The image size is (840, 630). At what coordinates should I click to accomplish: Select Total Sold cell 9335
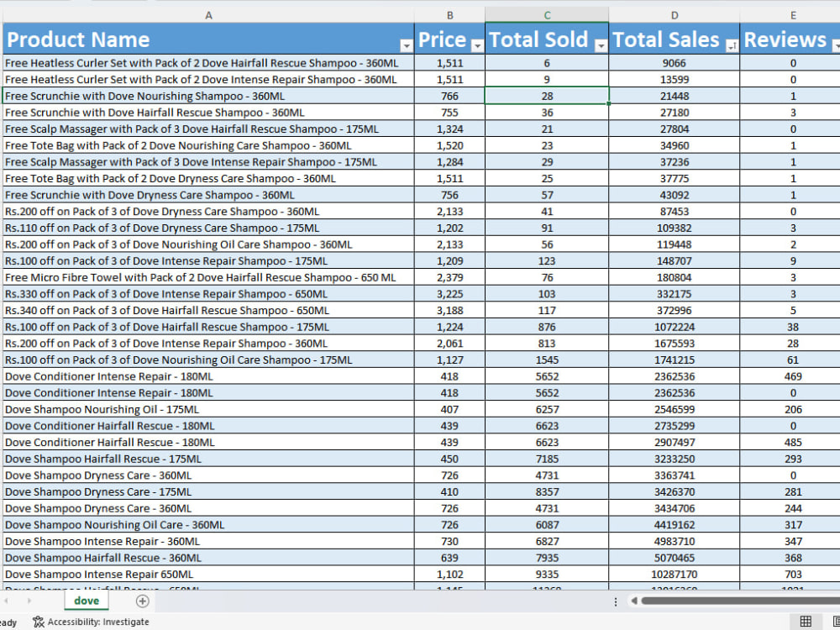547,575
